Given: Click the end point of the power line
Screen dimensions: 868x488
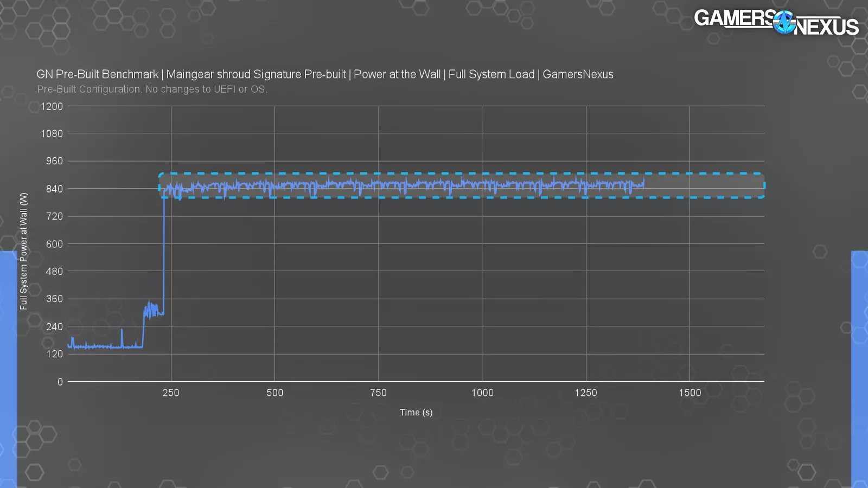Looking at the screenshot, I should (644, 183).
